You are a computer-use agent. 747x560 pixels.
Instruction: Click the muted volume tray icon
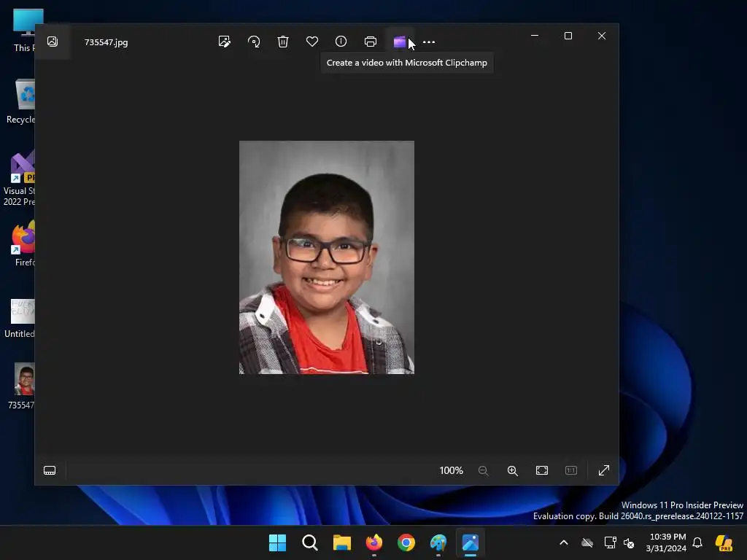[629, 542]
